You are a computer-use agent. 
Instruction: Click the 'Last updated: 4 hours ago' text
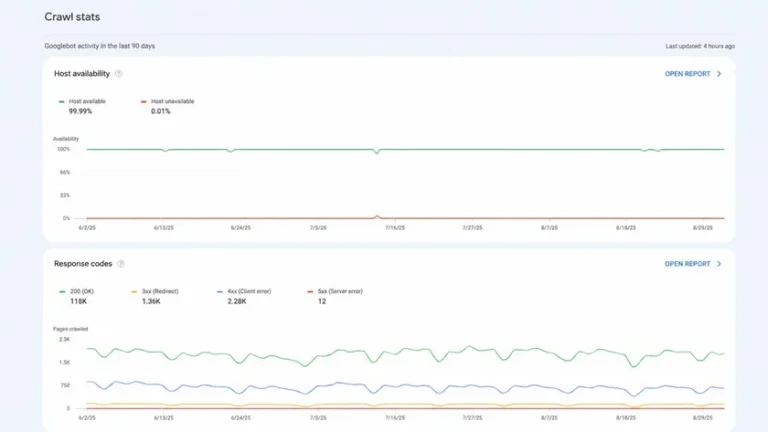pyautogui.click(x=700, y=46)
